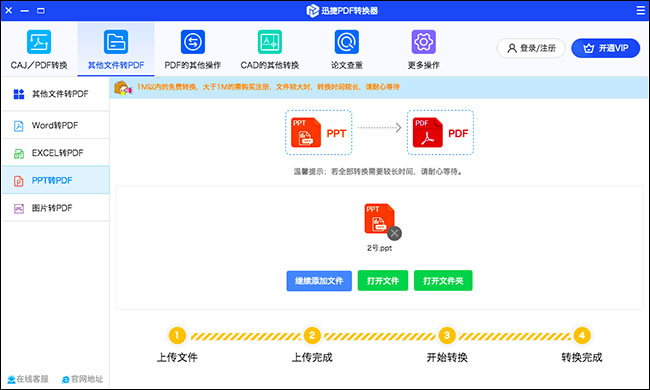This screenshot has width=650, height=390.
Task: Open the 论文查重 toolbar icon
Action: [x=347, y=42]
